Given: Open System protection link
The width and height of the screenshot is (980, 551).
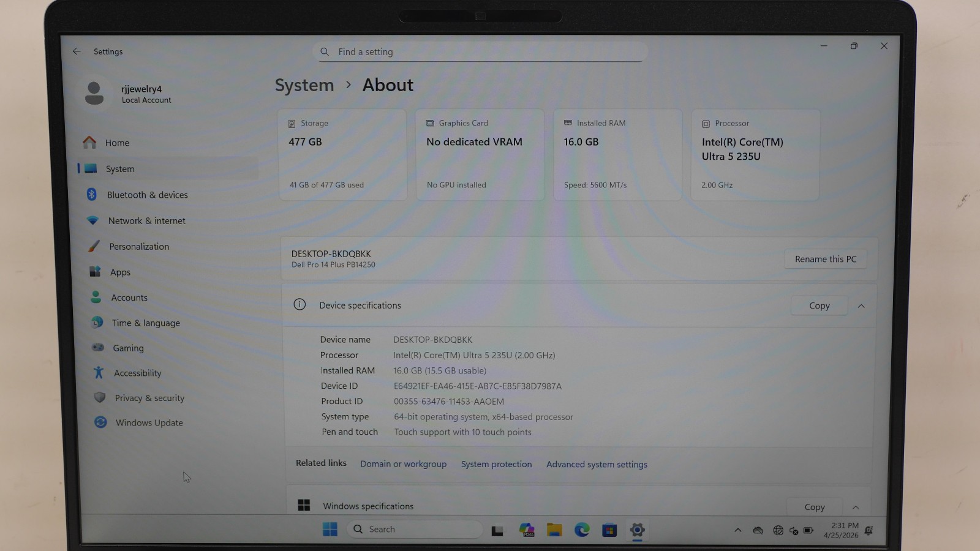Looking at the screenshot, I should coord(497,464).
